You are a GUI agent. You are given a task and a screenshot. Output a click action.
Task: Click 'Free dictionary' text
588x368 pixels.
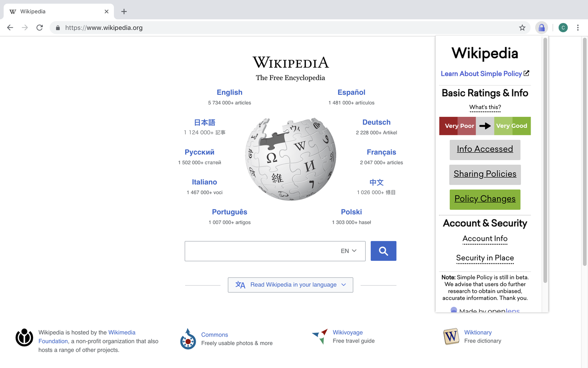click(x=483, y=341)
